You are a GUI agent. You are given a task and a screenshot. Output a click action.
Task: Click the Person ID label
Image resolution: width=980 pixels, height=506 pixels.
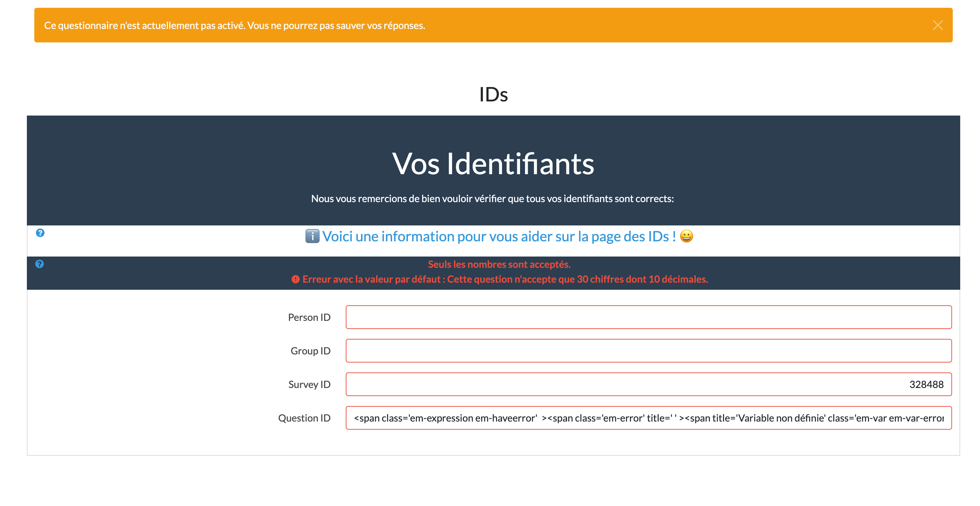tap(309, 317)
